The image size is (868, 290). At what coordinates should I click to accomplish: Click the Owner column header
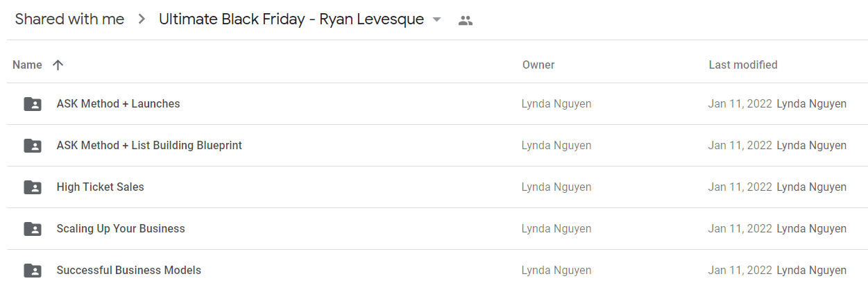(x=538, y=65)
